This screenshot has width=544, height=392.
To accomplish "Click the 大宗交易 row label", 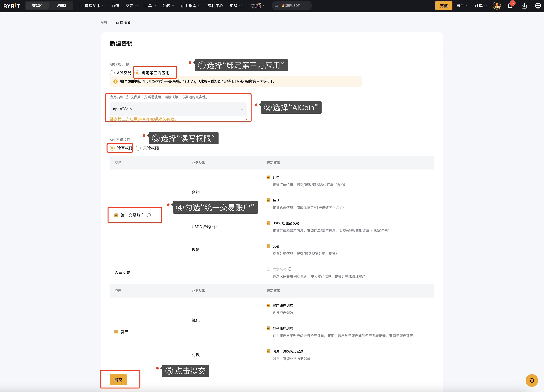I will click(122, 272).
